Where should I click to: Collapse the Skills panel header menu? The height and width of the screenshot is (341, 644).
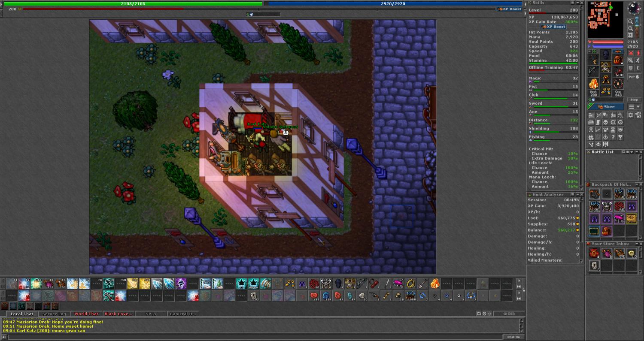click(x=572, y=3)
